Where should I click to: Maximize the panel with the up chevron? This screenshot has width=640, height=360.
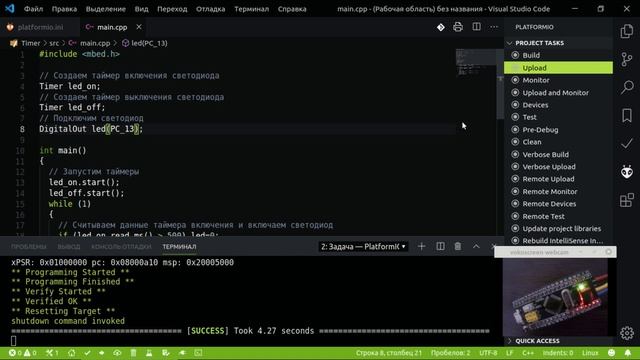[x=476, y=247]
